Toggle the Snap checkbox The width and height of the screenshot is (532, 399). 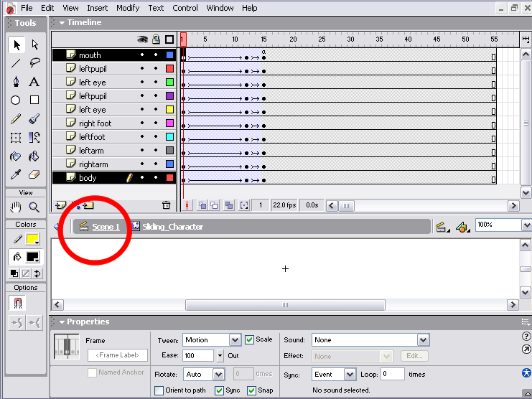(x=251, y=390)
